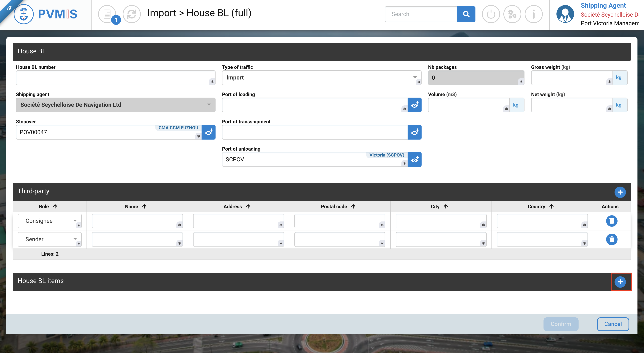Viewport: 644px width, 353px height.
Task: Add a new third-party row
Action: click(620, 192)
